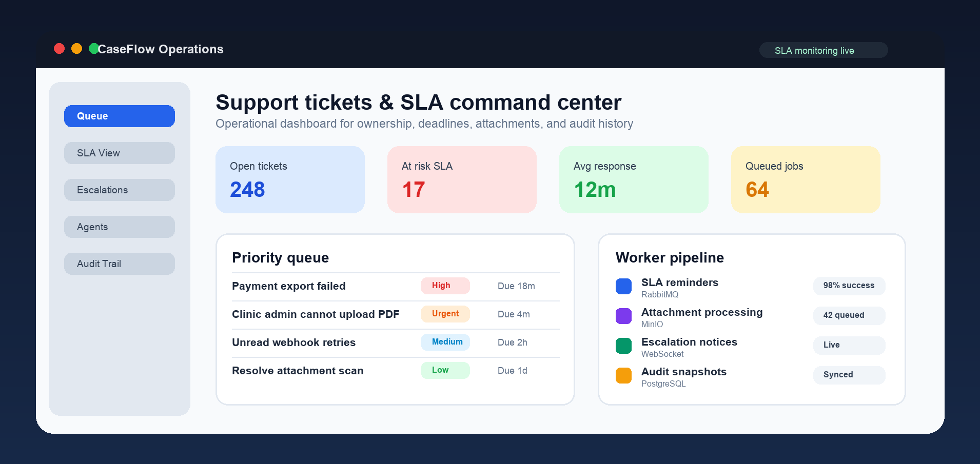The image size is (980, 464).
Task: Click the 98% success status pill
Action: 849,286
